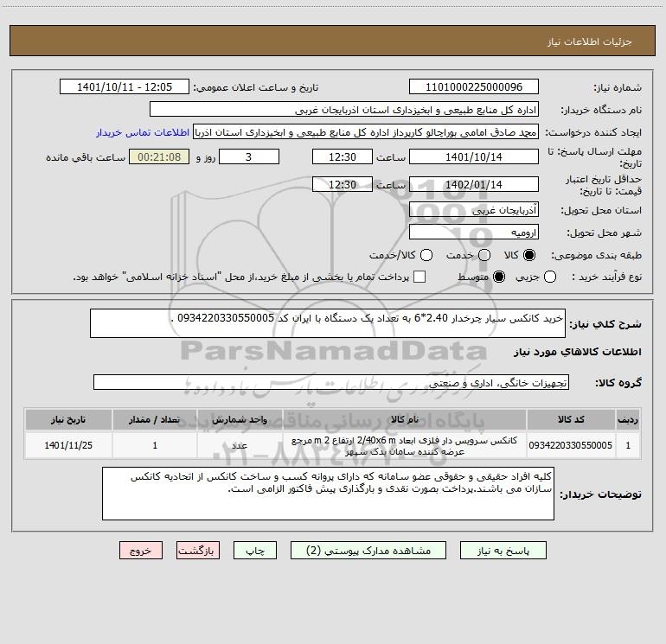Image resolution: width=666 pixels, height=644 pixels.
Task: Select the جزیی purchase type radio
Action: click(x=550, y=277)
